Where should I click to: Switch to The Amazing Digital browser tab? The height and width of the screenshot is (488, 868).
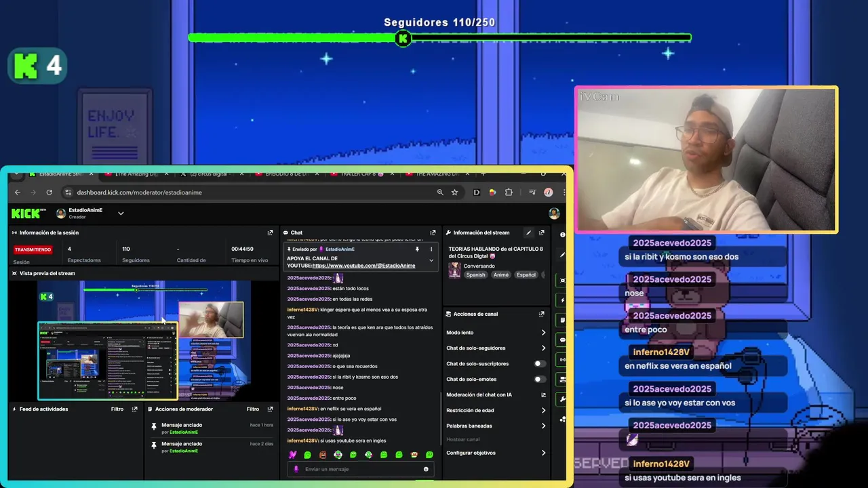click(x=138, y=174)
